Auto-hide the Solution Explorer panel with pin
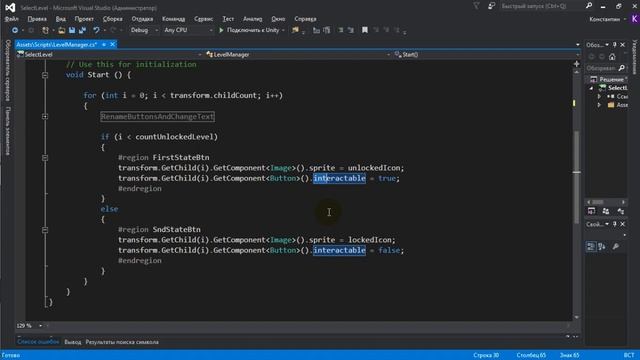 tap(615, 44)
